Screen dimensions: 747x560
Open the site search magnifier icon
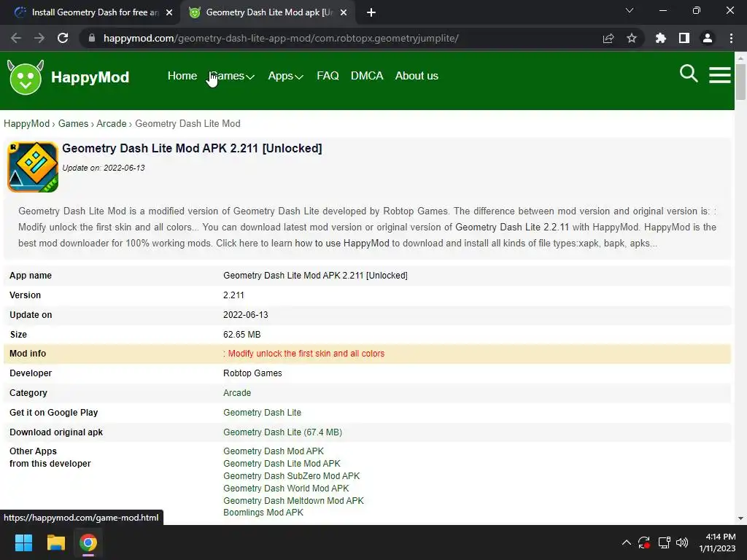tap(689, 74)
